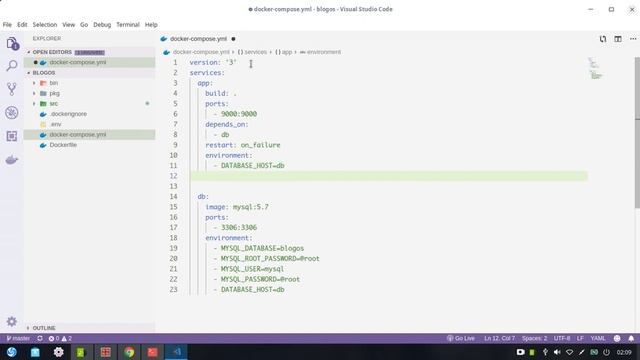Change the YAML language mode
The image size is (640, 360).
pyautogui.click(x=598, y=338)
